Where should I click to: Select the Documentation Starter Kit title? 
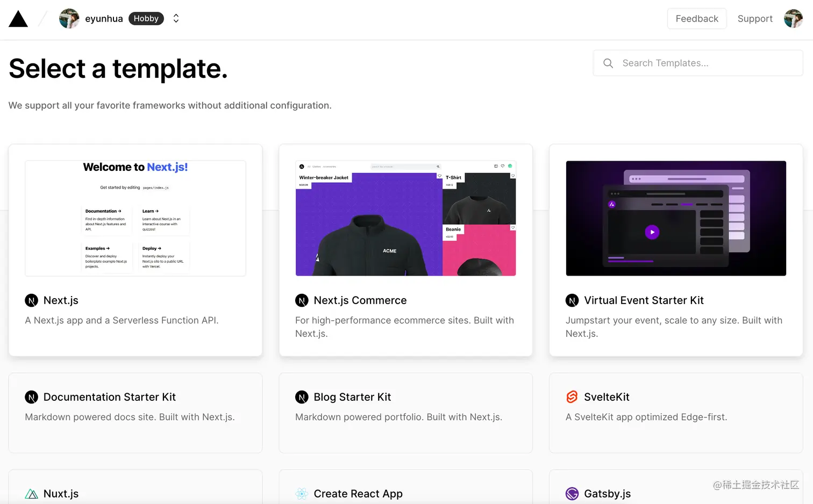click(110, 397)
